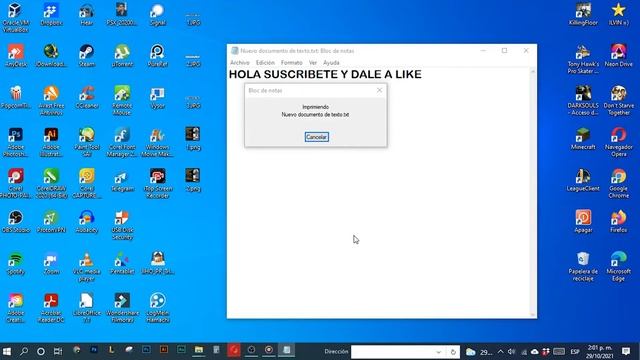The width and height of the screenshot is (640, 360).
Task: Select the Windows Movie Maker icon
Action: tap(158, 142)
